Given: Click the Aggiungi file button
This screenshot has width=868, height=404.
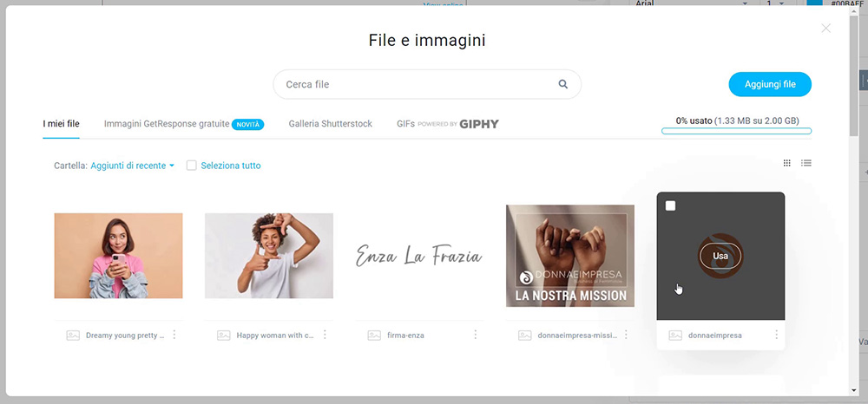Looking at the screenshot, I should 770,84.
